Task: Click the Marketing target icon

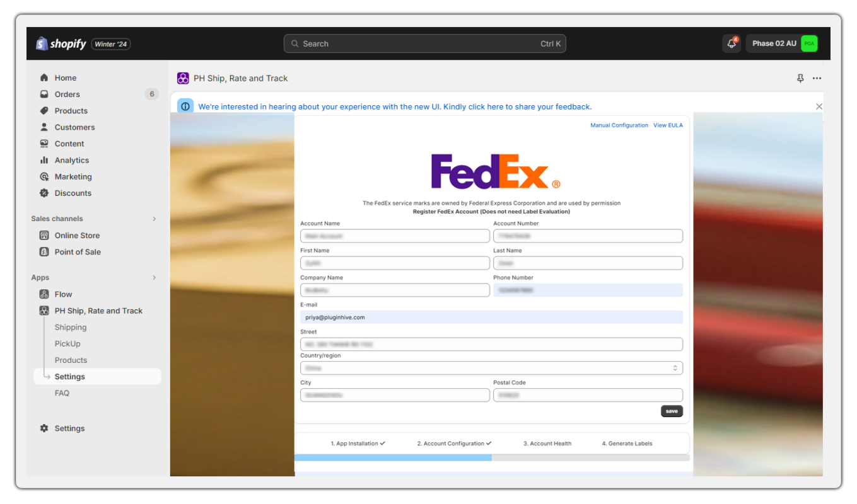Action: pos(44,176)
